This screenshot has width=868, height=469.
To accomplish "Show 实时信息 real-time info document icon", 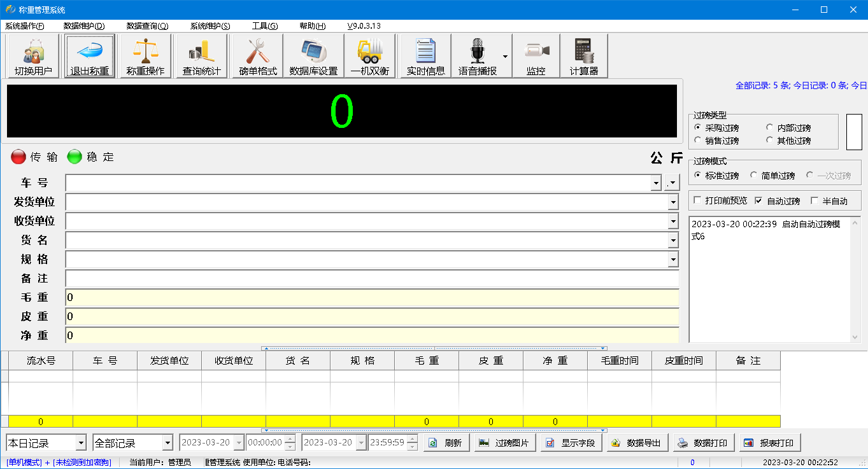I will pyautogui.click(x=425, y=56).
